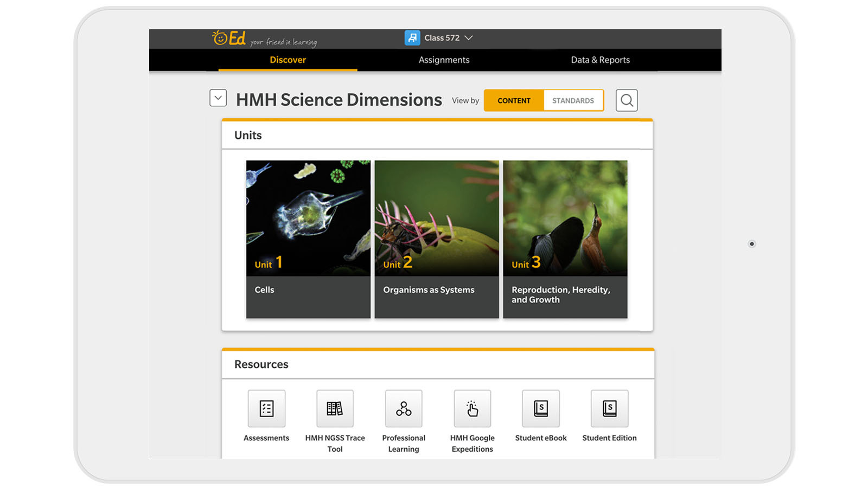Click the search magnifier icon
868x488 pixels.
626,100
